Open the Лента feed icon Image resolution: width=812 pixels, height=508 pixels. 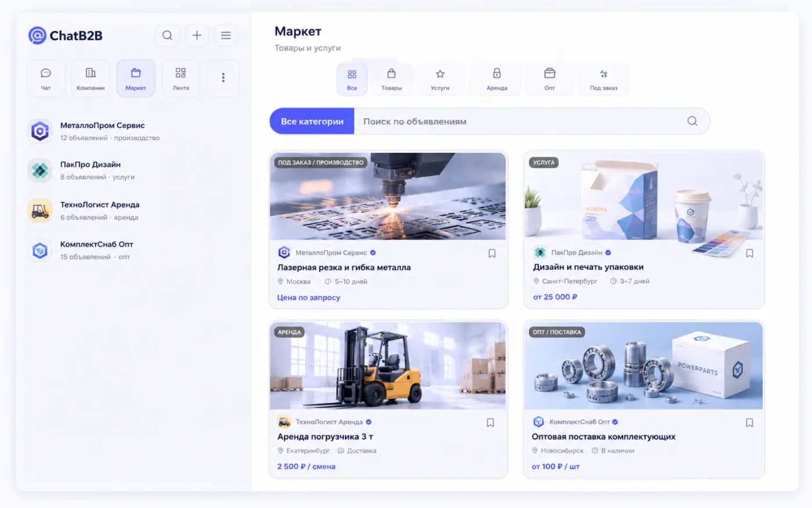click(180, 78)
